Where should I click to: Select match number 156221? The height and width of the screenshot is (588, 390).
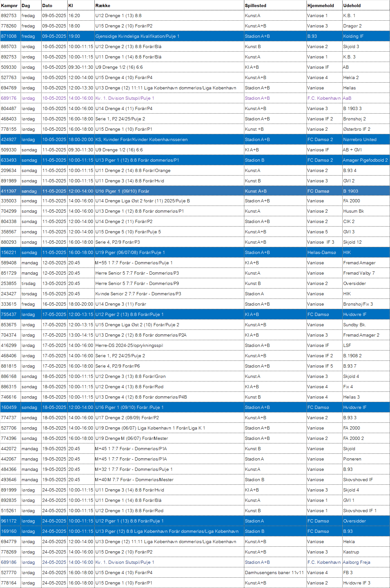click(x=9, y=252)
